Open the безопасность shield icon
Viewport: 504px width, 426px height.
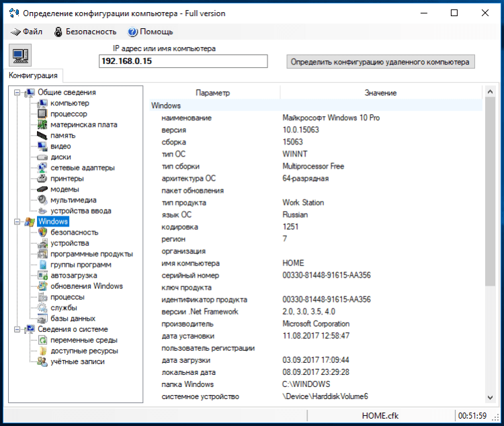[x=42, y=232]
